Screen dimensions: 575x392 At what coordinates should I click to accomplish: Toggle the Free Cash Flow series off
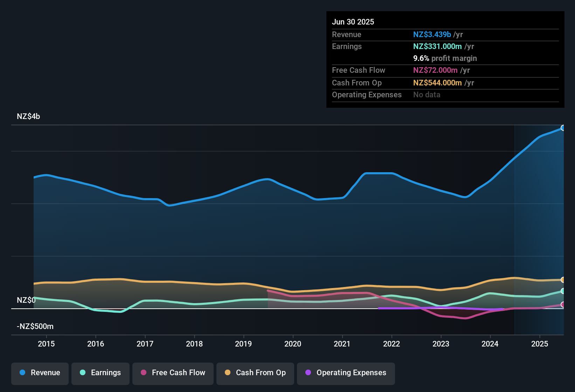pos(173,373)
